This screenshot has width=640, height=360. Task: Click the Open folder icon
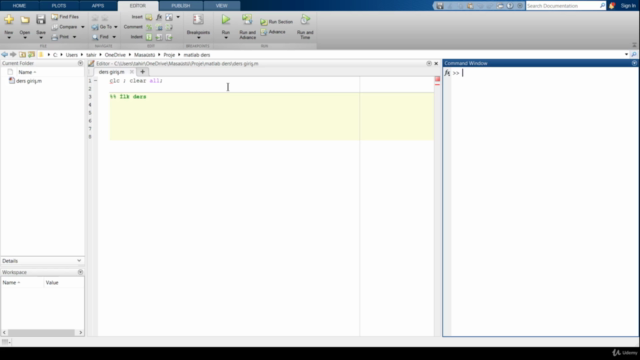point(25,20)
